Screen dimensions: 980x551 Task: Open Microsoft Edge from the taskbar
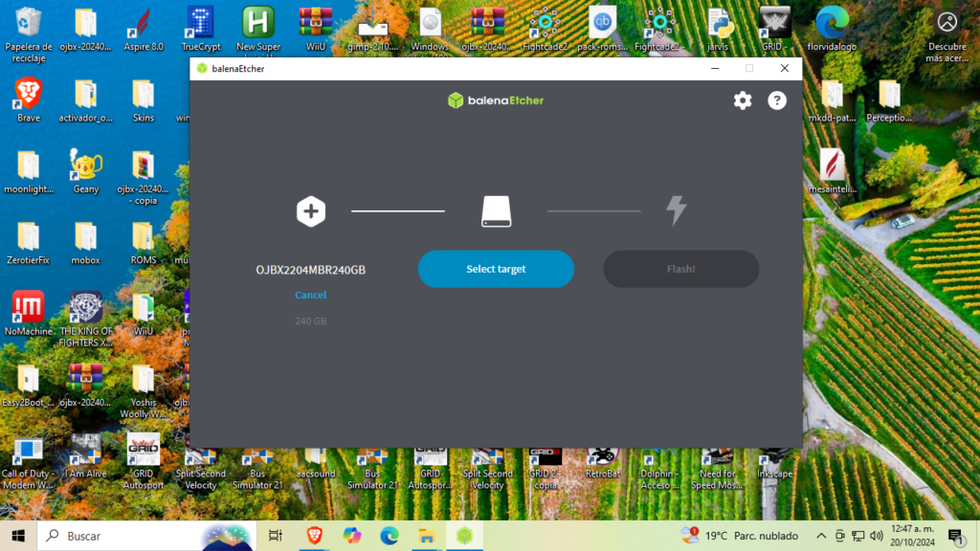point(390,536)
